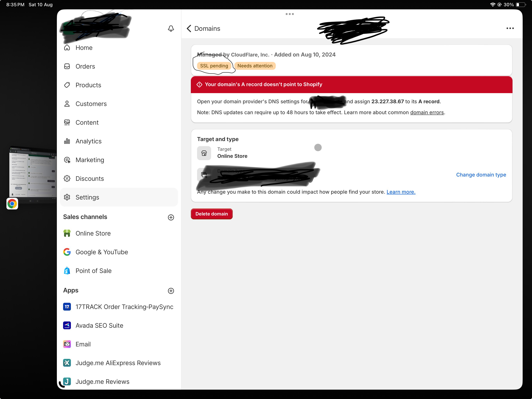The width and height of the screenshot is (532, 399).
Task: Click the Change domain type link
Action: click(x=481, y=175)
